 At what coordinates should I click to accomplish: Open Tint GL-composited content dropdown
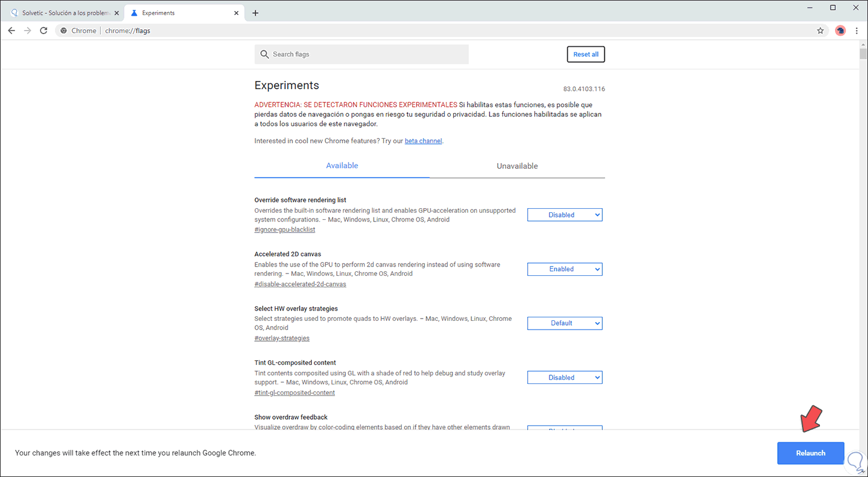click(564, 378)
